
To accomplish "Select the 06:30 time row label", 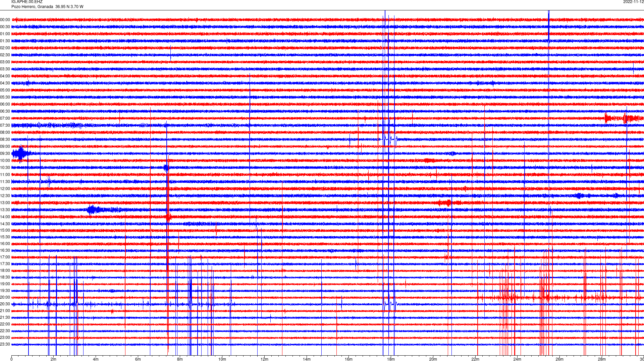I will coord(5,111).
